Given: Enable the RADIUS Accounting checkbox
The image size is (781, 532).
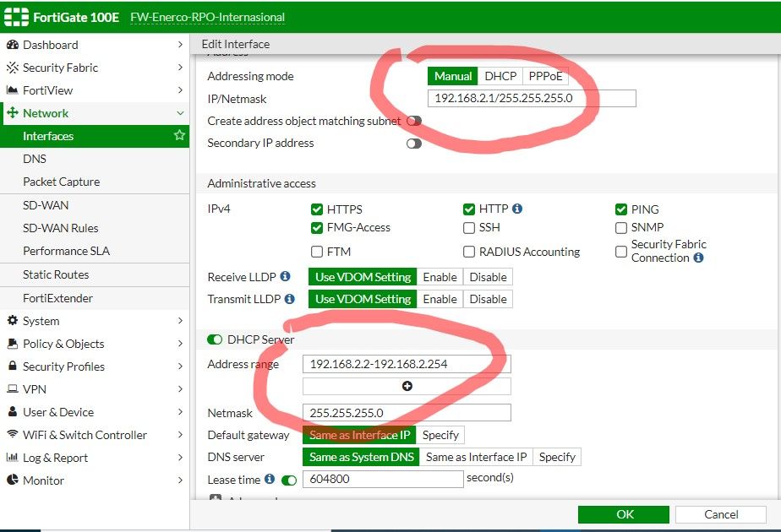Looking at the screenshot, I should (x=469, y=252).
